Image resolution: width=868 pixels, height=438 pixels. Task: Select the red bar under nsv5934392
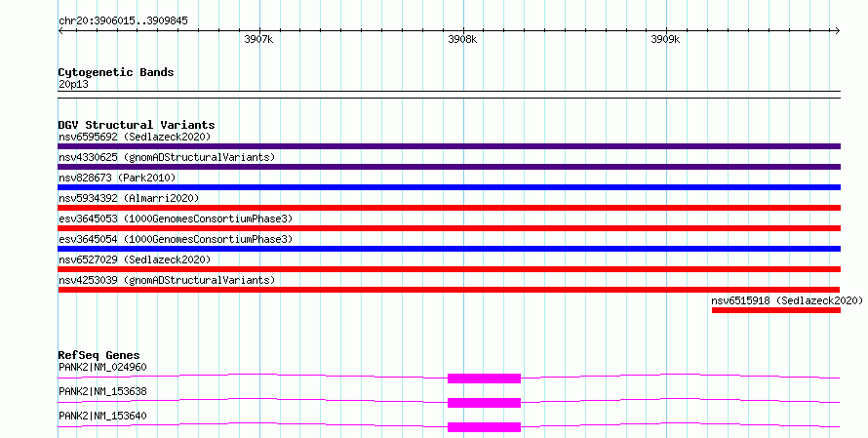pyautogui.click(x=449, y=208)
